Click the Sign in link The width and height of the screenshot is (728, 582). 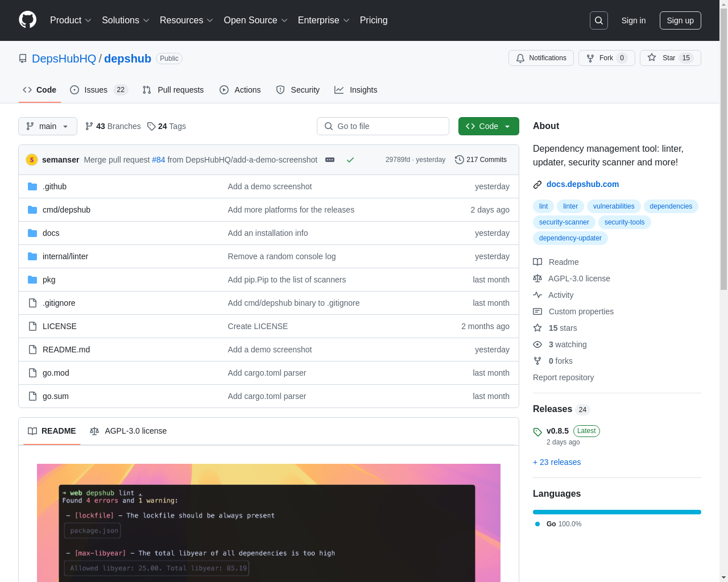[x=634, y=20]
